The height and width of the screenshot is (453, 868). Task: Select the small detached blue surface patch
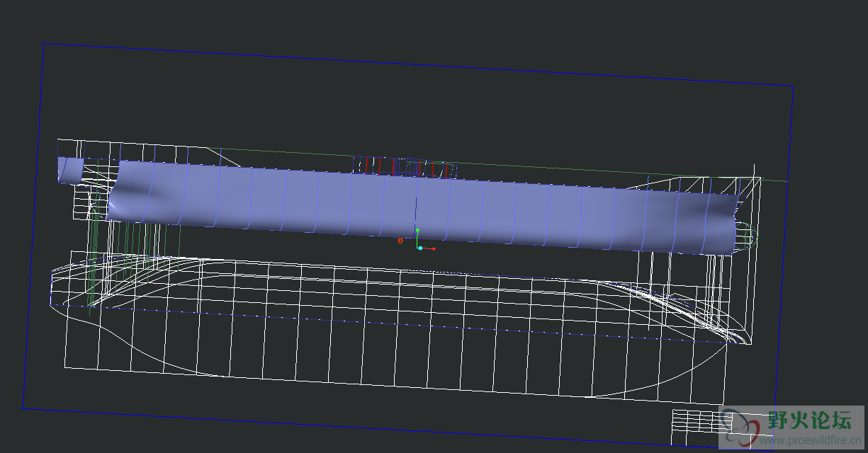point(70,171)
